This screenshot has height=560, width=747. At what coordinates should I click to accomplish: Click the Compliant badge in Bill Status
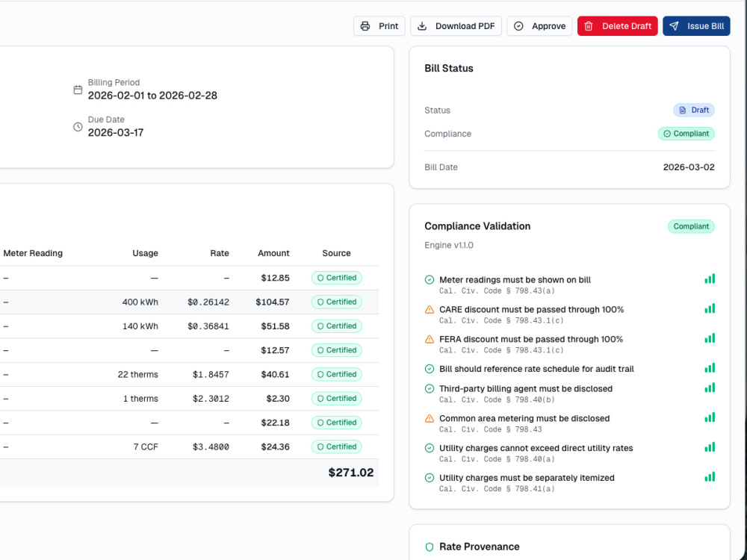tap(686, 134)
